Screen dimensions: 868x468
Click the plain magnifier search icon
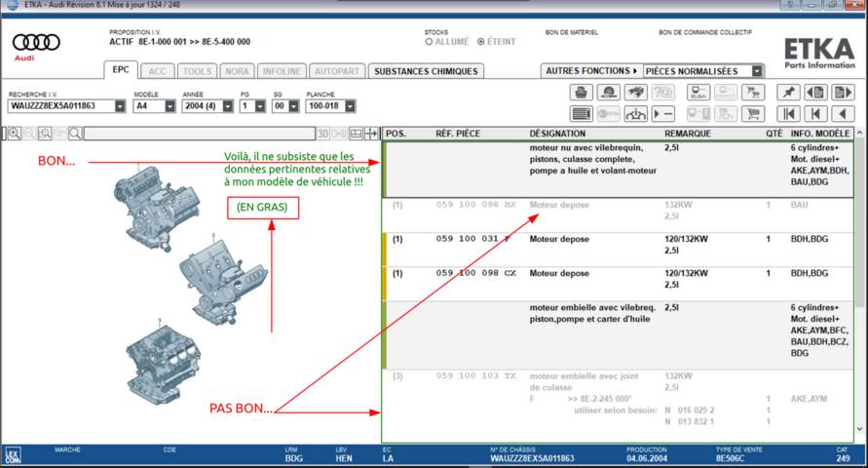(75, 134)
